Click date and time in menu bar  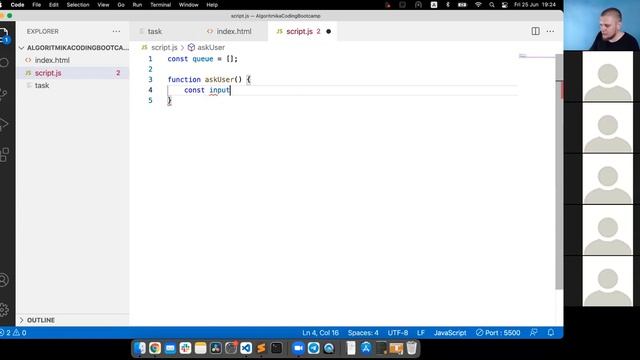(535, 5)
